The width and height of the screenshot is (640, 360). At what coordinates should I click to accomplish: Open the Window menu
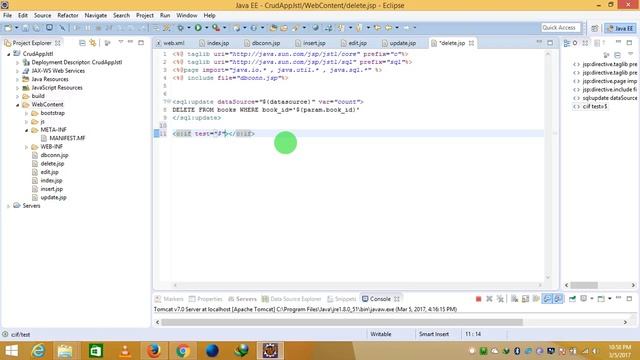[x=187, y=15]
